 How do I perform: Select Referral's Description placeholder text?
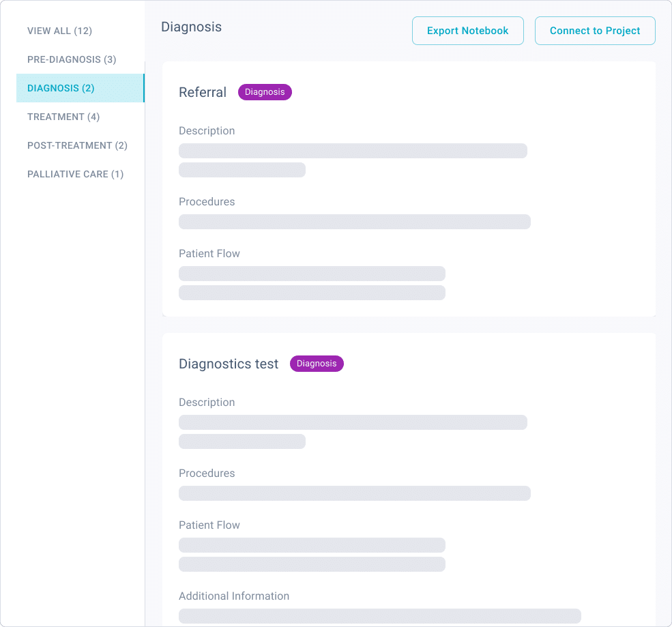click(353, 160)
